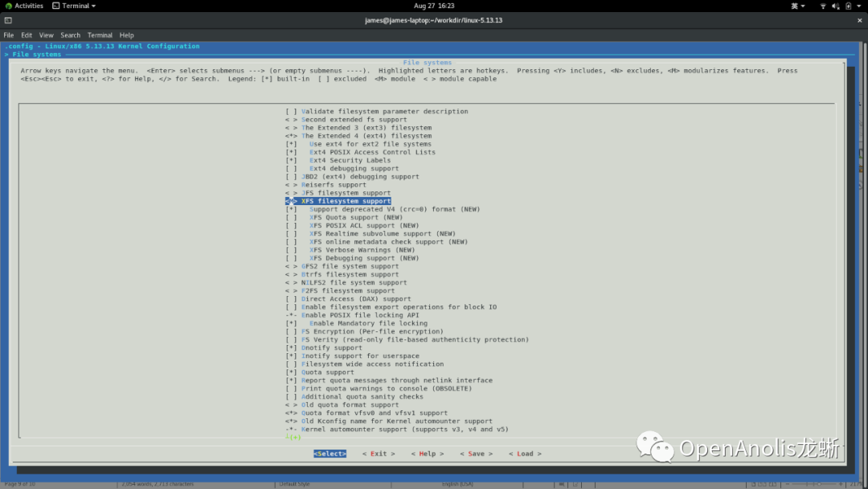The image size is (868, 489).
Task: Open the Help menu
Action: click(x=126, y=35)
